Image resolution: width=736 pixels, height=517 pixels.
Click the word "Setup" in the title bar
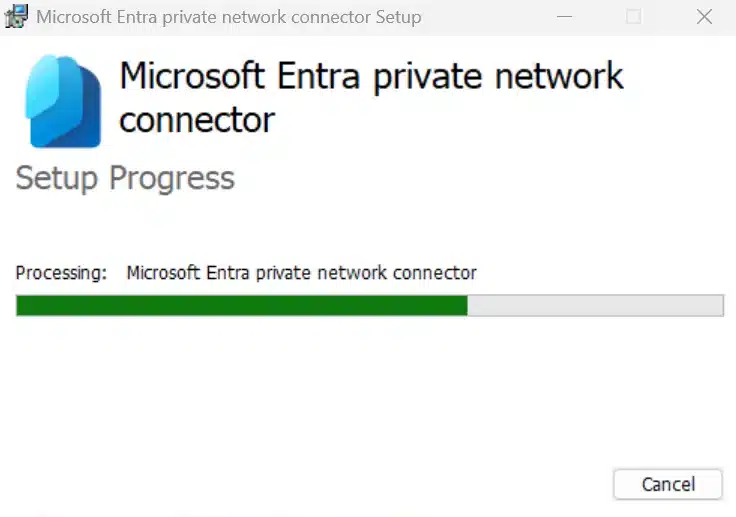(x=394, y=17)
